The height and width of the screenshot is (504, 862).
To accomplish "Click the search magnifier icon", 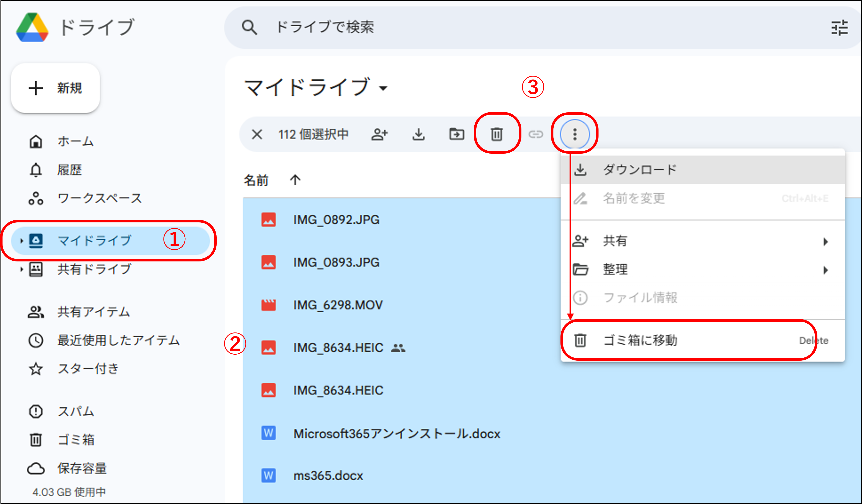I will (249, 27).
